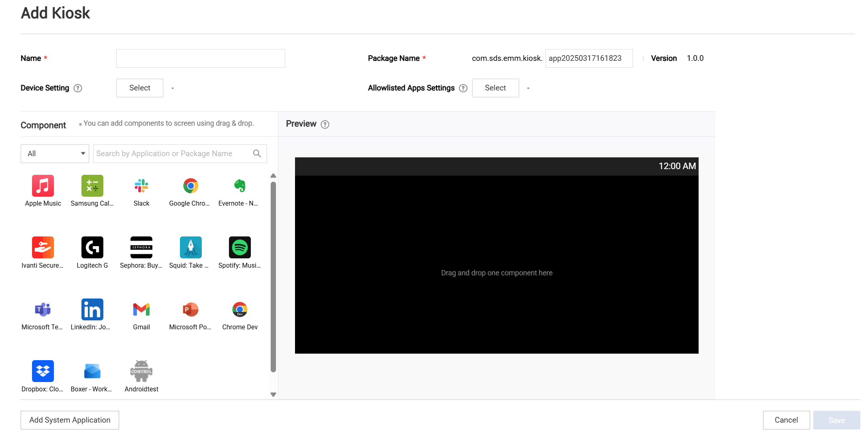The height and width of the screenshot is (438, 868).
Task: Click Select next to Device Setting
Action: click(139, 88)
